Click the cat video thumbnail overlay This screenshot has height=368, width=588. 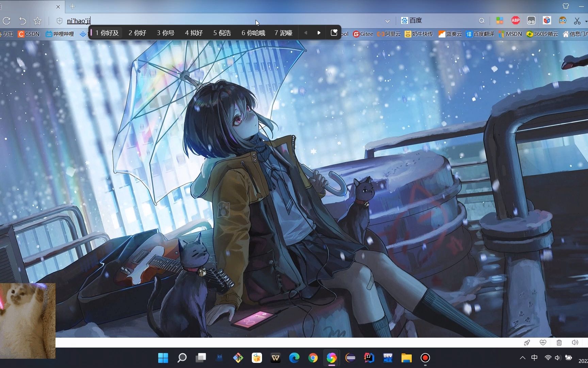point(28,321)
